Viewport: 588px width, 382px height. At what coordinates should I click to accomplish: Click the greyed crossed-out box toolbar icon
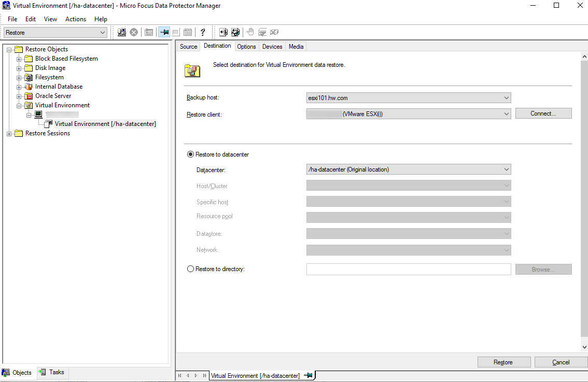(x=274, y=32)
